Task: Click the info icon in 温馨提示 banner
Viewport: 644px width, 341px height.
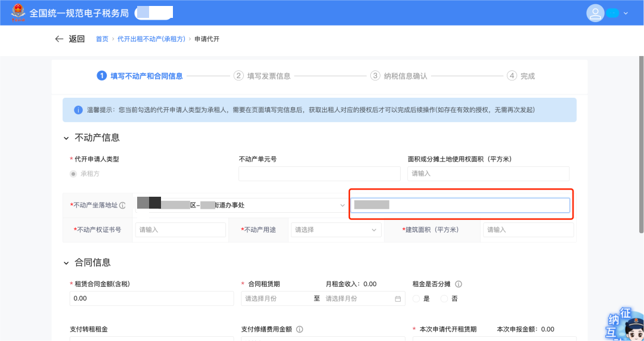Action: tap(78, 110)
